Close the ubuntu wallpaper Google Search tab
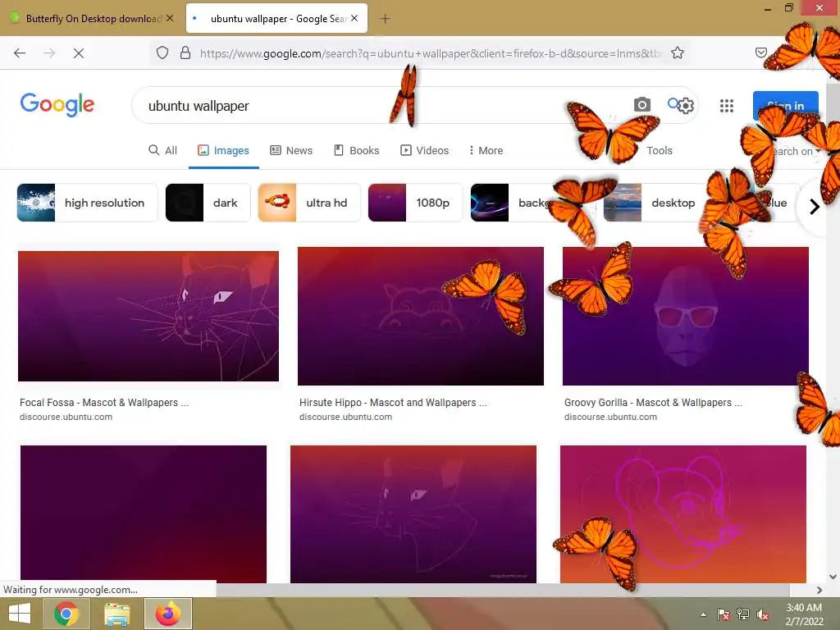The height and width of the screenshot is (630, 840). tap(354, 18)
